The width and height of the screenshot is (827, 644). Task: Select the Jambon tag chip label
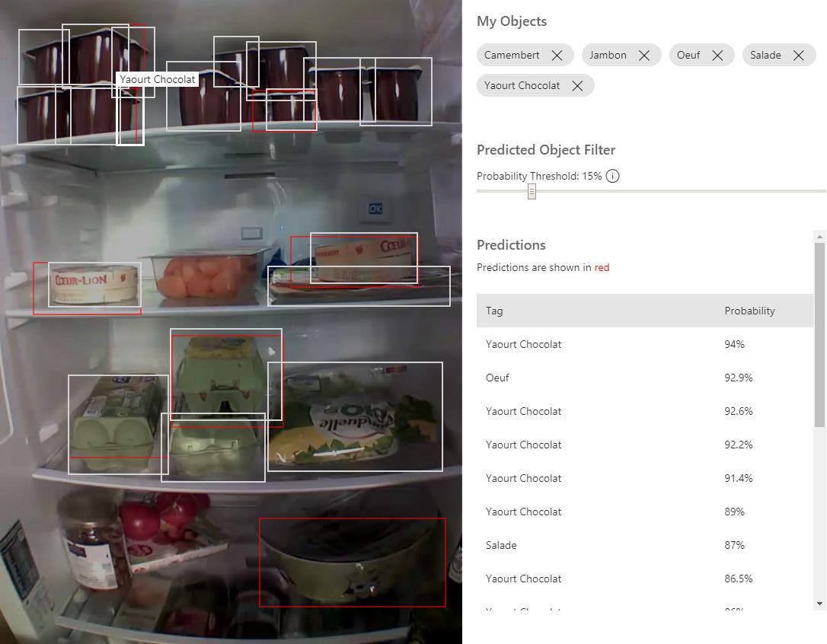pyautogui.click(x=608, y=56)
